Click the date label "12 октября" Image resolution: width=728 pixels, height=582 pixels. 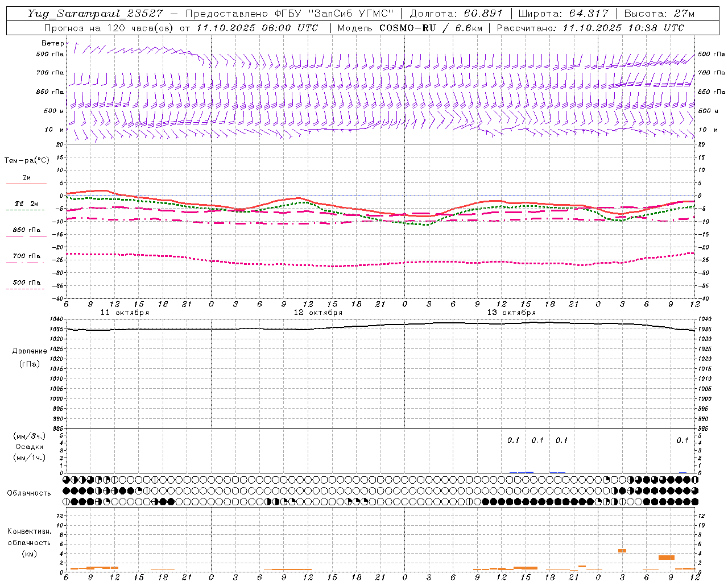tap(318, 313)
